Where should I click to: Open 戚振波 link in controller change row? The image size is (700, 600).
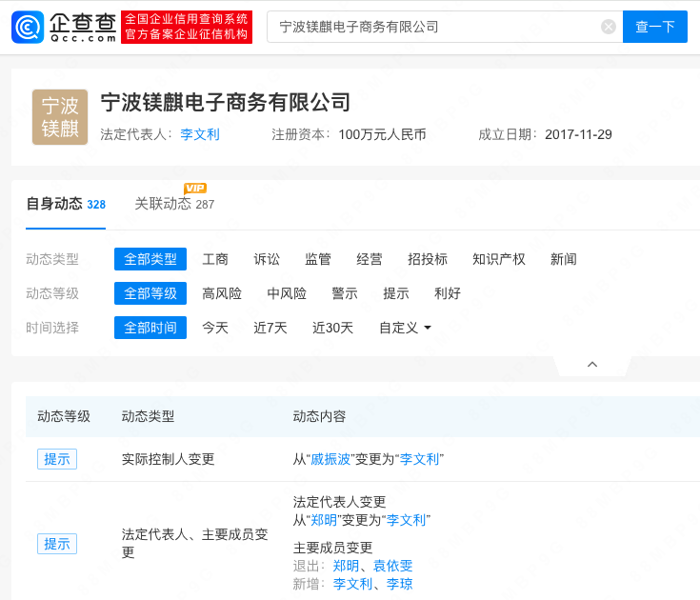point(330,459)
